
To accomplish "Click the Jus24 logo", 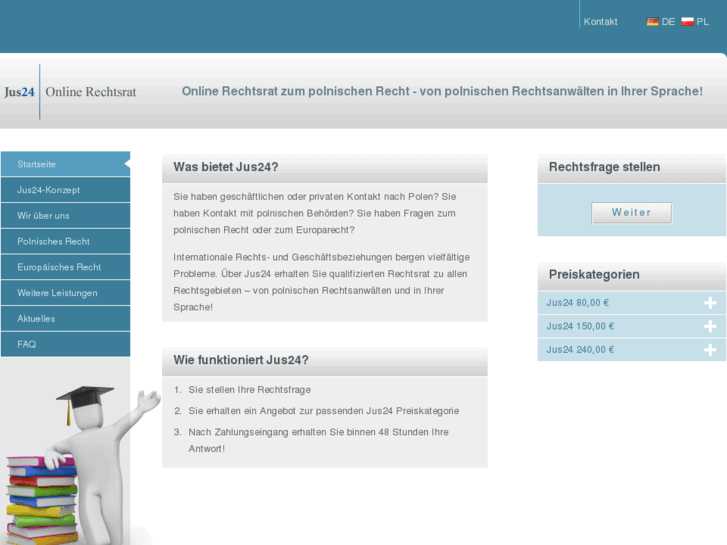I will pyautogui.click(x=19, y=92).
